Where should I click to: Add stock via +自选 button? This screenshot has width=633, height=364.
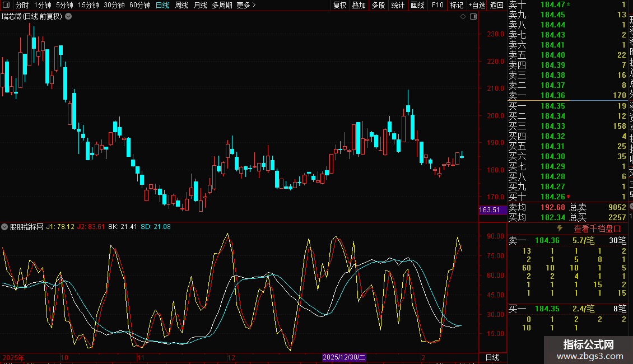pos(477,5)
